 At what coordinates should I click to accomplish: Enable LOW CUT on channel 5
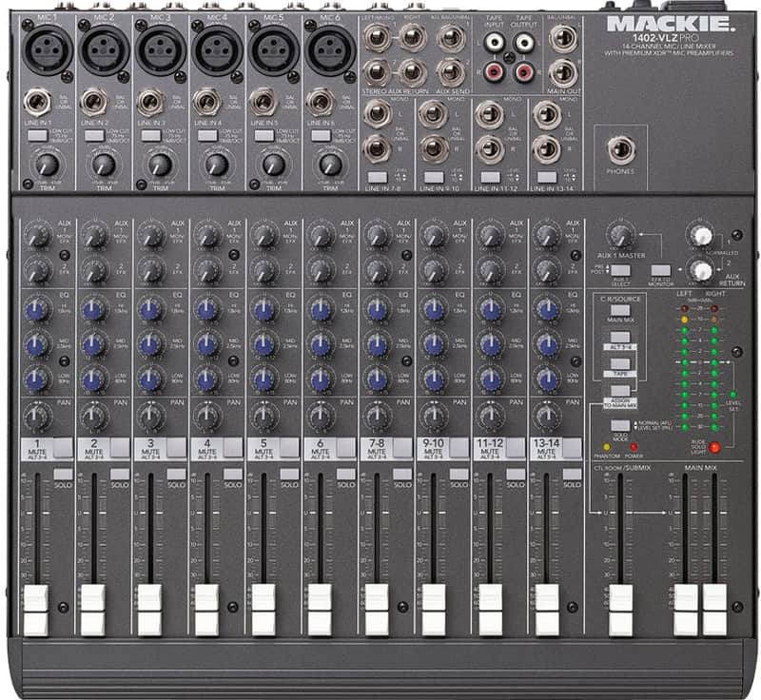pos(264,135)
